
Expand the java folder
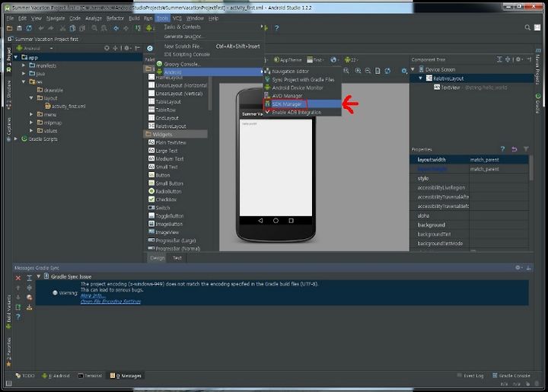click(24, 73)
